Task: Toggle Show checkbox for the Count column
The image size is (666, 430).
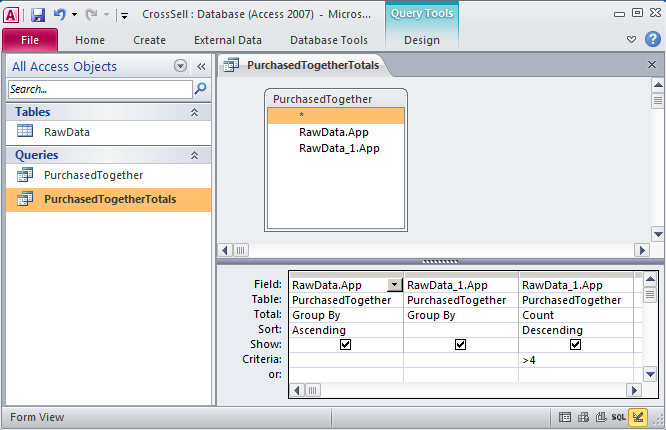Action: coord(575,344)
